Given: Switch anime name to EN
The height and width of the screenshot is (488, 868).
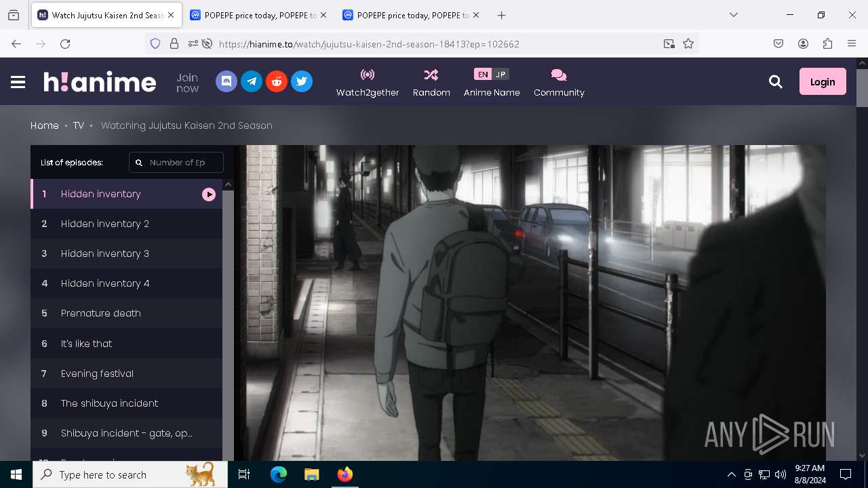Looking at the screenshot, I should pos(483,75).
